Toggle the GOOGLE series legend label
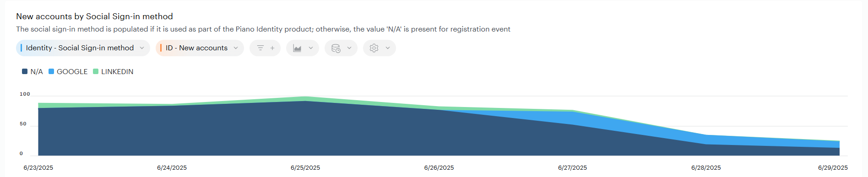This screenshot has width=868, height=177. coord(72,72)
